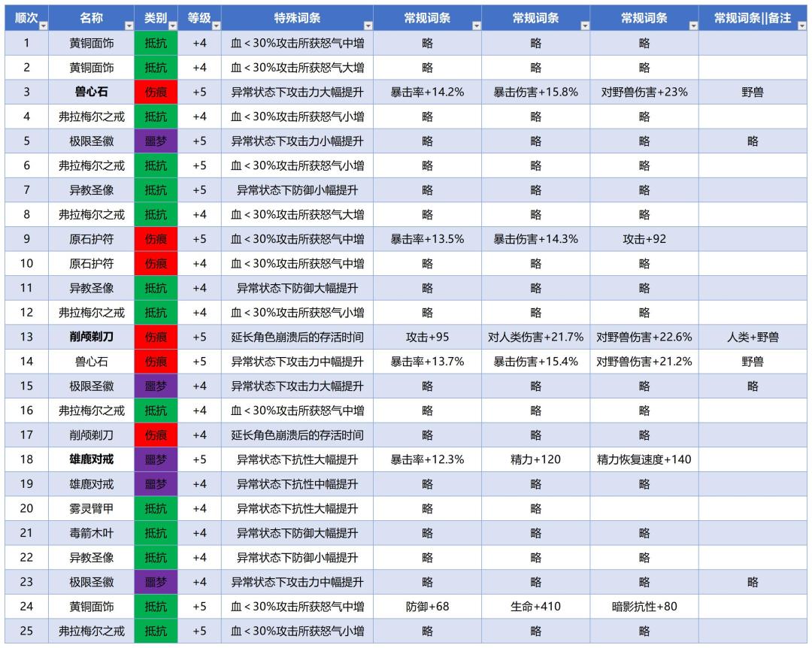812x648 pixels.
Task: Click the 暴击率+14.2% cell
Action: pos(427,92)
